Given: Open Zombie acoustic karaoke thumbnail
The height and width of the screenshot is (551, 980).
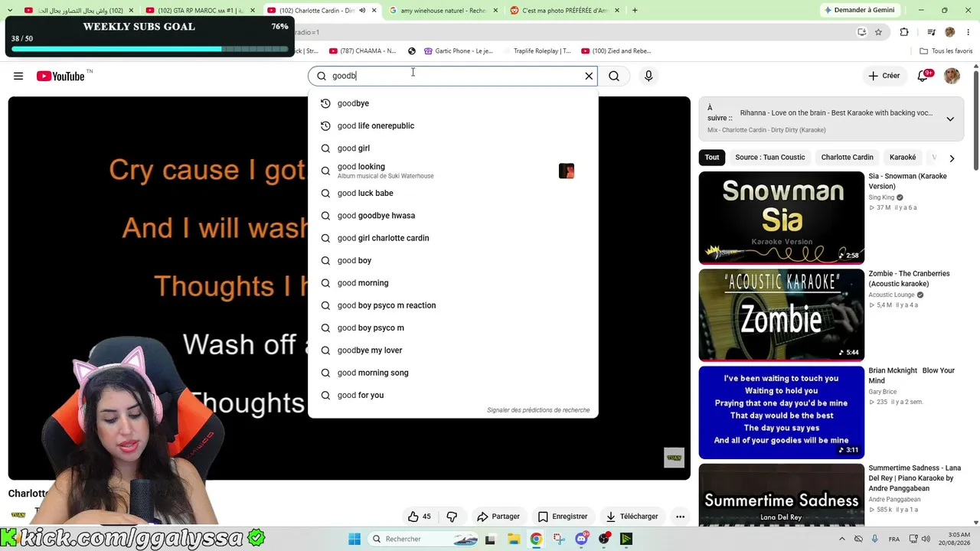Looking at the screenshot, I should click(781, 315).
